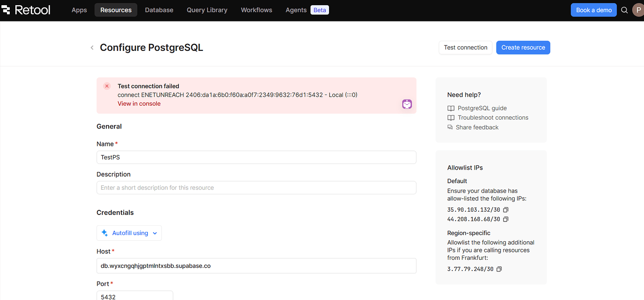Copy the Frankfurt IP 3.77.79.248/30
The image size is (644, 300).
[499, 269]
